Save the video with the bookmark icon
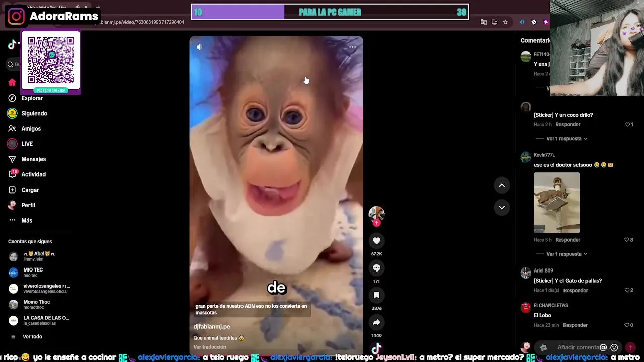Image resolution: width=644 pixels, height=362 pixels. coord(376,295)
